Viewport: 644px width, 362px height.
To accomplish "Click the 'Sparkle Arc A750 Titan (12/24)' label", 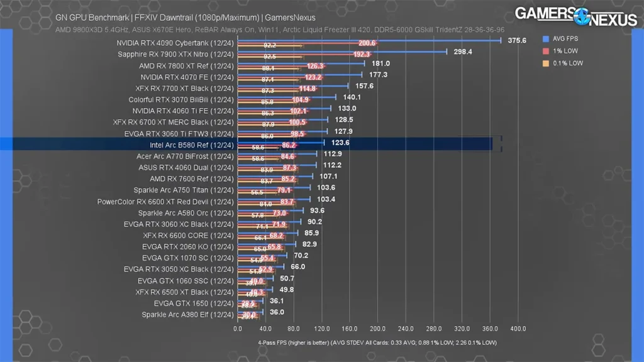I will click(184, 190).
